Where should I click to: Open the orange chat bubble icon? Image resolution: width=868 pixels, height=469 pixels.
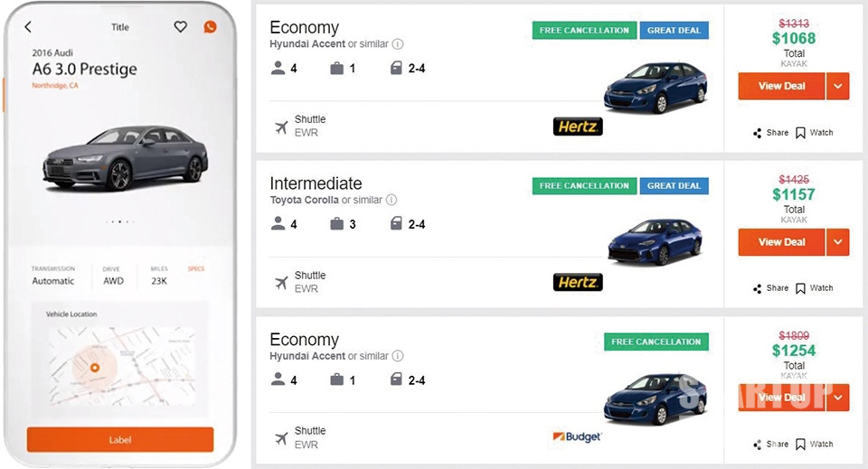coord(210,26)
